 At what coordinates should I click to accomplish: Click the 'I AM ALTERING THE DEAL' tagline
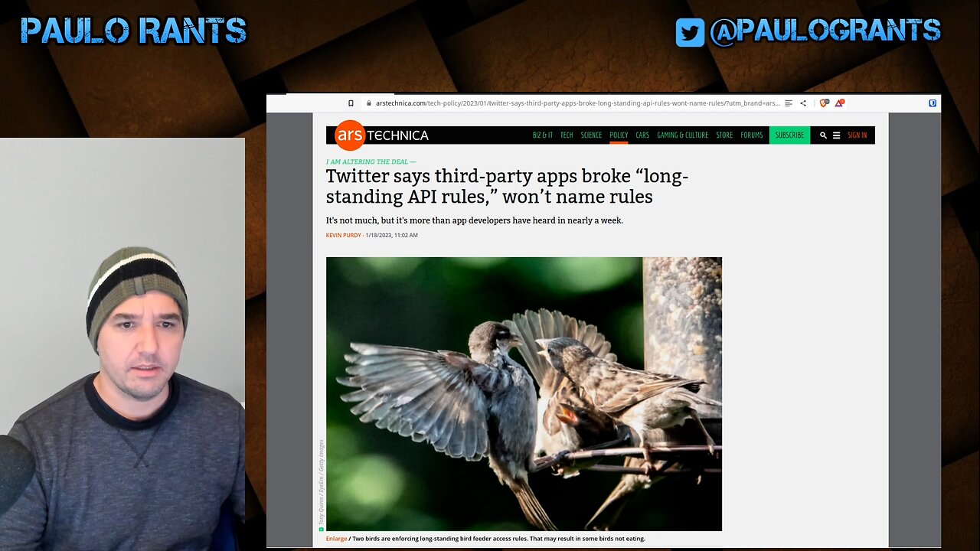(371, 162)
